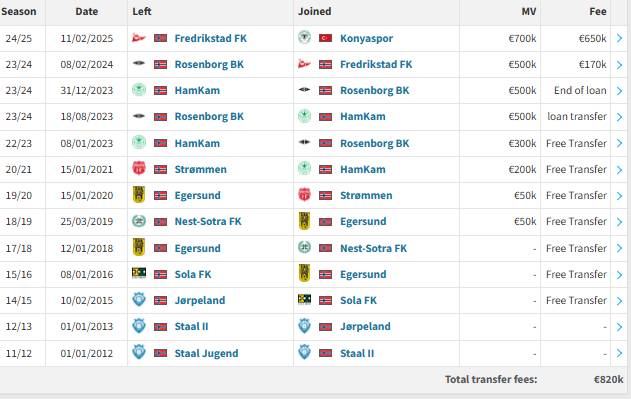Click Turkish flag beside Konyaspor

pyautogui.click(x=325, y=38)
